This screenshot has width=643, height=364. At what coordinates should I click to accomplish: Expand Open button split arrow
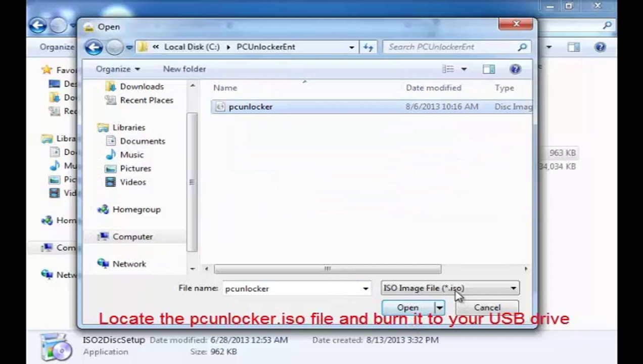coord(439,307)
